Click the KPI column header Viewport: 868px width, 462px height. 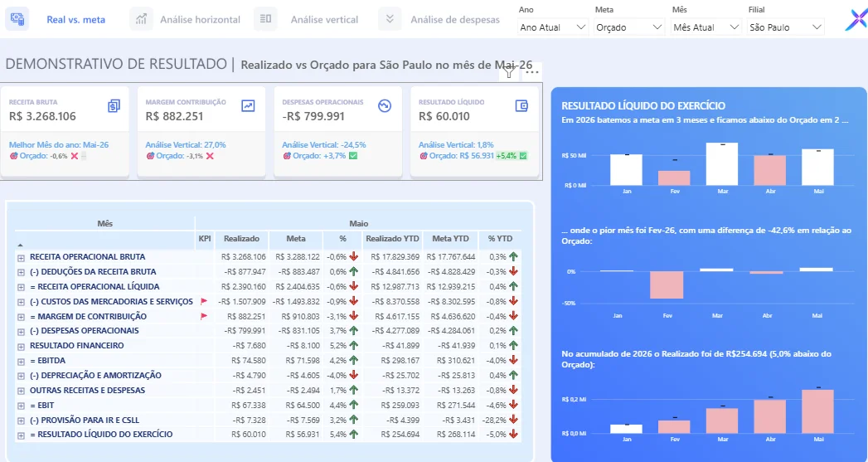tap(204, 239)
